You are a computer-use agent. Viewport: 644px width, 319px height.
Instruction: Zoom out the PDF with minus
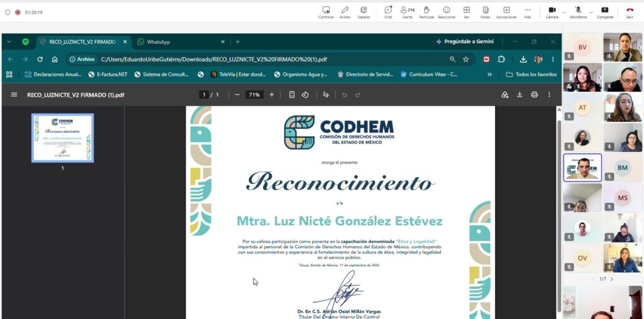point(237,95)
